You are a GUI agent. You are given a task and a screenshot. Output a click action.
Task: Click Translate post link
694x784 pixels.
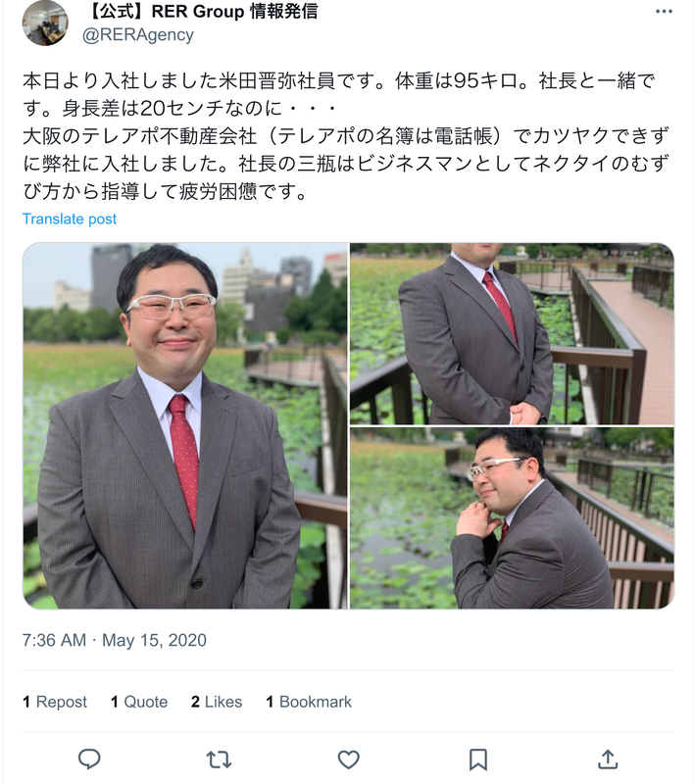click(x=70, y=219)
